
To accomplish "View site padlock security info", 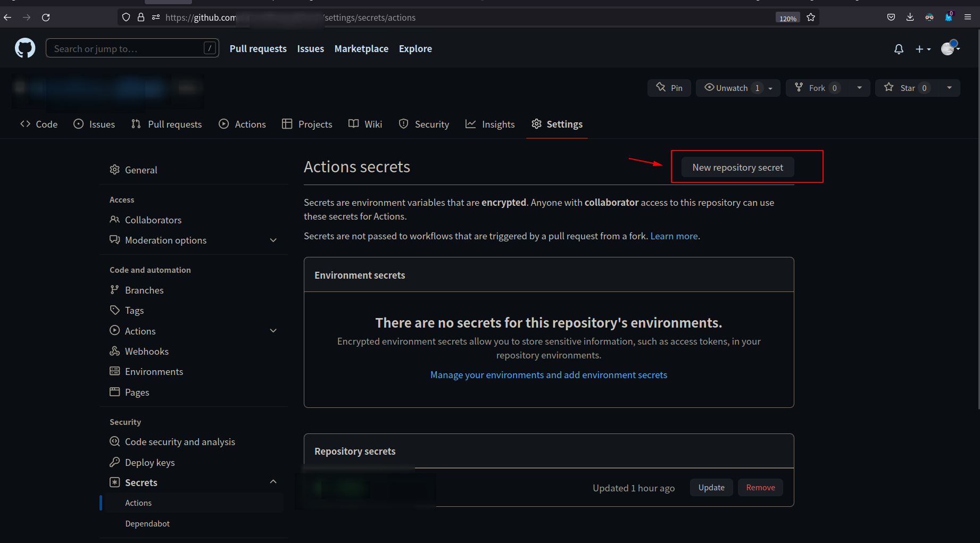I will click(x=141, y=18).
